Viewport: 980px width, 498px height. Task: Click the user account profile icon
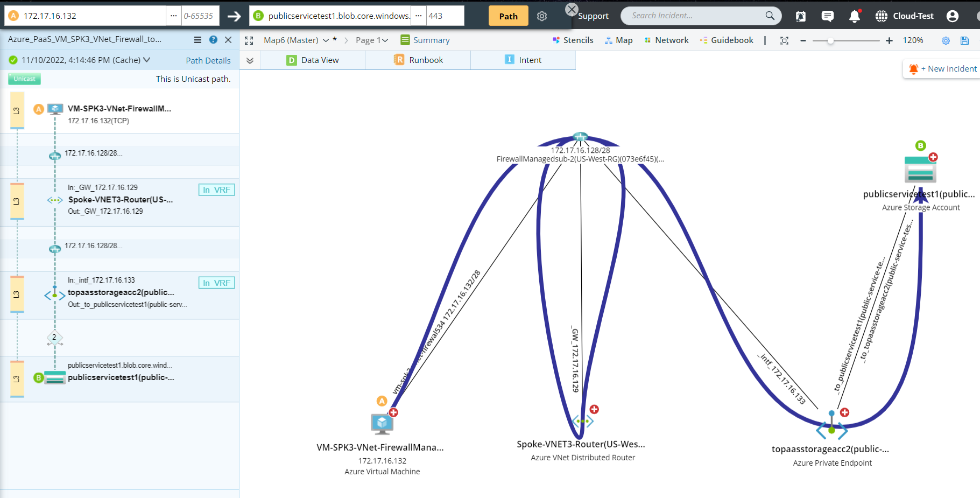click(x=952, y=16)
